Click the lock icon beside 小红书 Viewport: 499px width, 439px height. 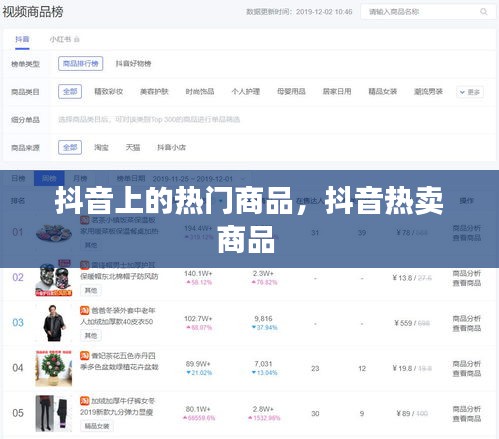(77, 39)
